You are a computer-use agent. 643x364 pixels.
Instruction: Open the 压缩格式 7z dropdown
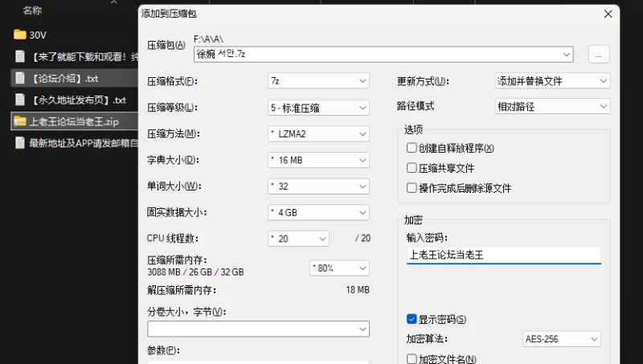(318, 80)
